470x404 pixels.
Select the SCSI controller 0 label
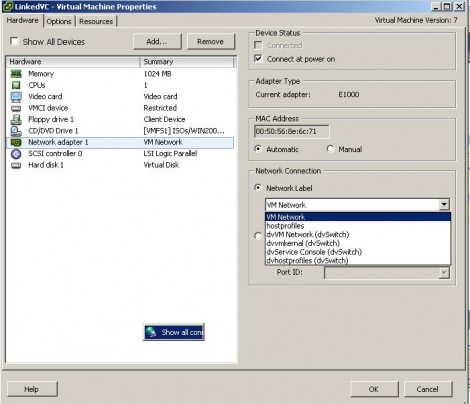pos(55,153)
